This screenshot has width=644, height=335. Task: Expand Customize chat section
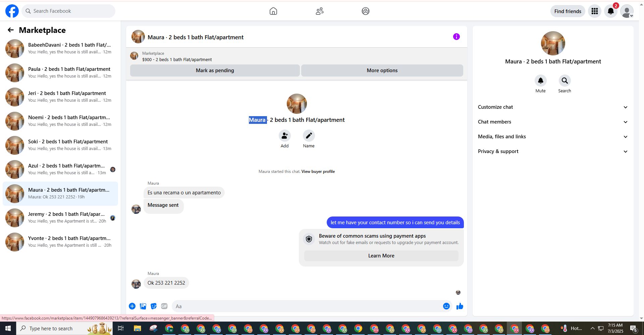pyautogui.click(x=553, y=107)
